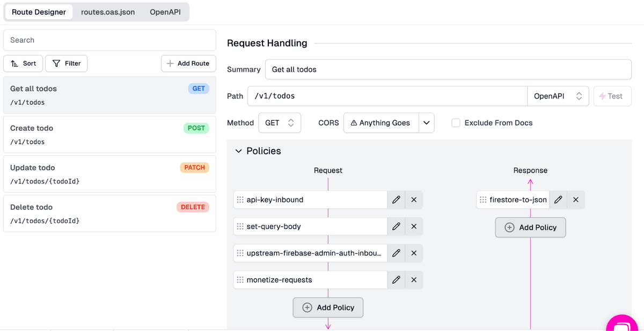The width and height of the screenshot is (644, 331).
Task: Enable the Exclude From Docs checkbox
Action: [456, 123]
